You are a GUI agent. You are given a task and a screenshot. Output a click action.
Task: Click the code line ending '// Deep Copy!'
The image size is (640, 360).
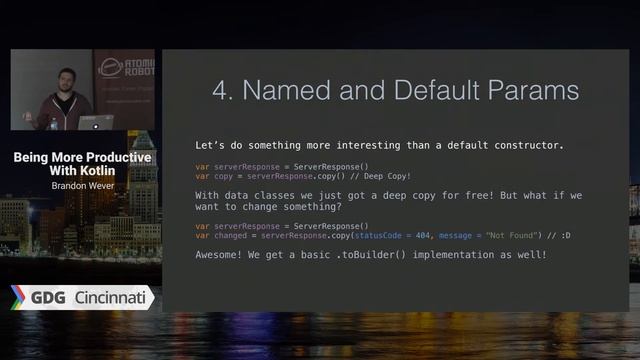tap(303, 176)
